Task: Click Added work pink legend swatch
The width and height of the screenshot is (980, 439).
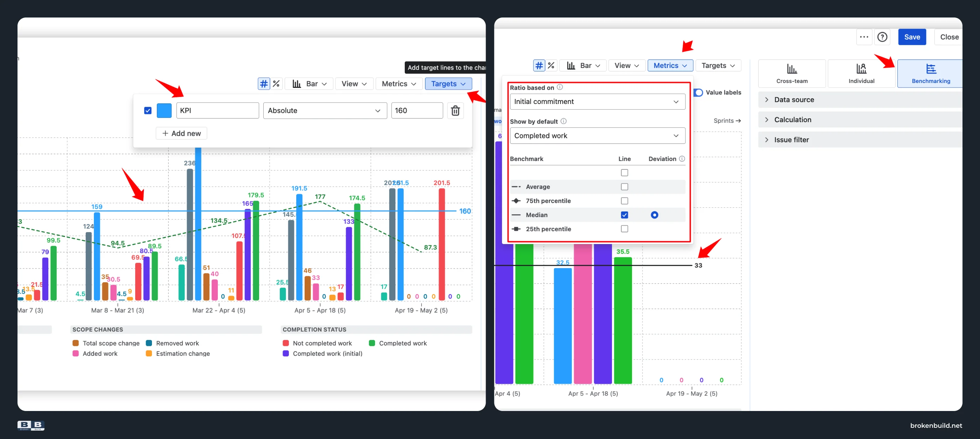Action: coord(75,354)
